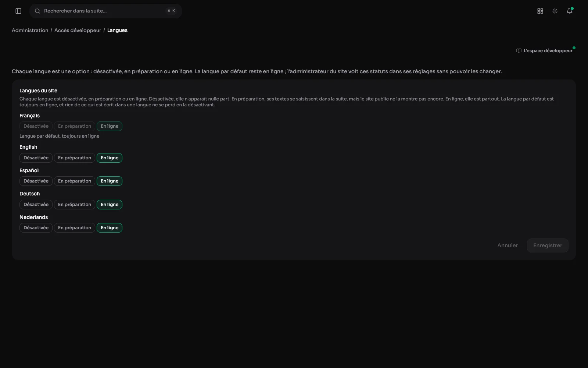Screen dimensions: 588x368
Task: Select En ligne for Nederlands
Action: click(110, 228)
